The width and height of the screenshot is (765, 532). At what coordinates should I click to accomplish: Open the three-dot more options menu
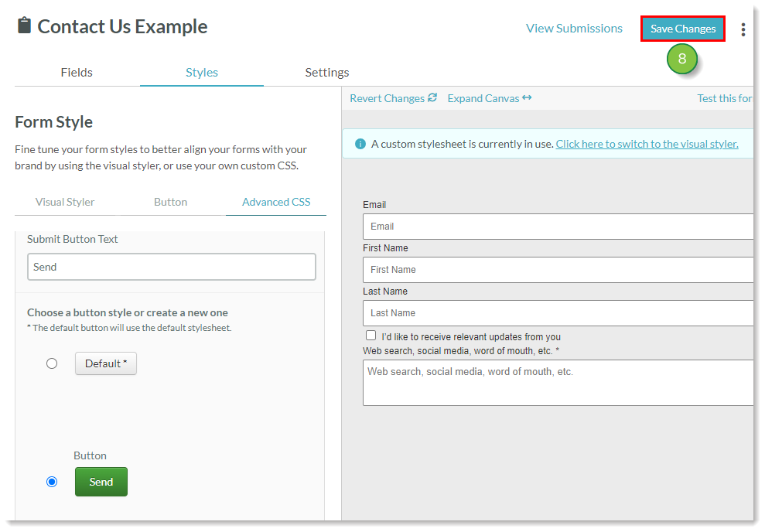[x=743, y=29]
